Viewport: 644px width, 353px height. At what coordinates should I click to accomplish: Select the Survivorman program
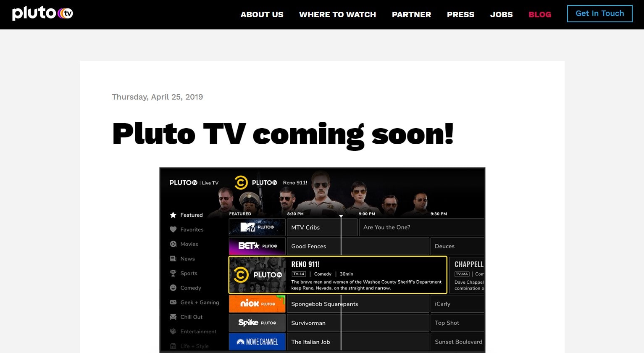pos(358,323)
